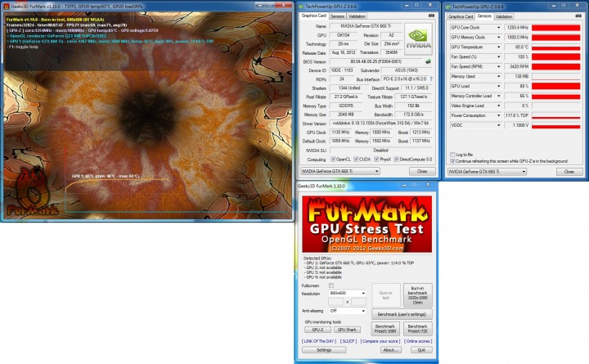Click the BIOS save chip icon next to BIOS Version
The image size is (589, 364).
428,61
